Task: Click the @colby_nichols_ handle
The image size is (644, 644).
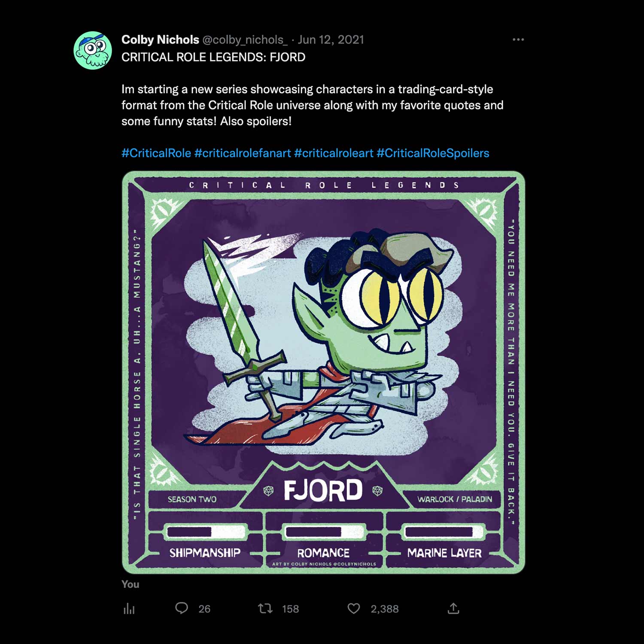Action: (x=245, y=40)
